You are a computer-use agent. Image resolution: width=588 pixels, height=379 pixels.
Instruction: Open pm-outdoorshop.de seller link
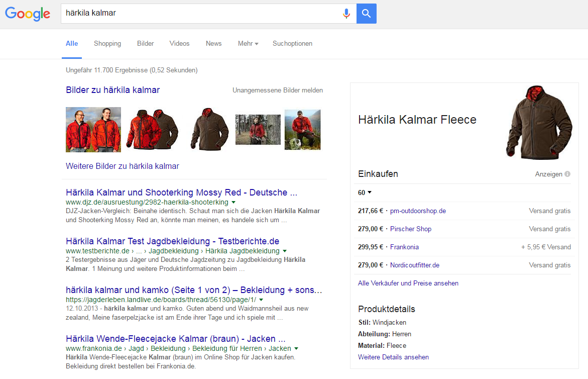click(418, 211)
